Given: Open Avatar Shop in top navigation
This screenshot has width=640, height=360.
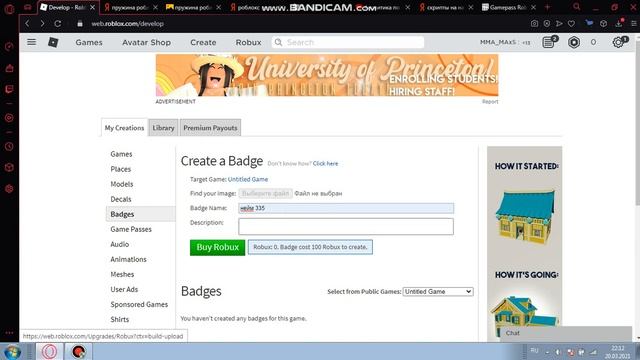Looking at the screenshot, I should (146, 42).
